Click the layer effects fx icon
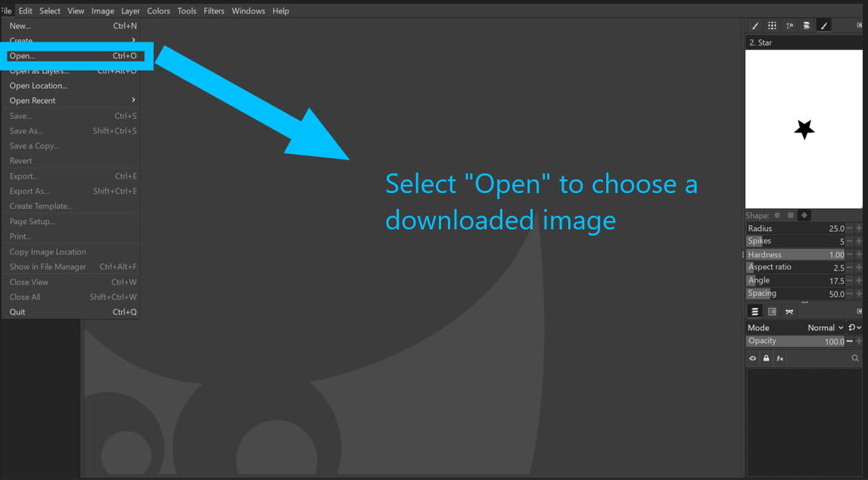 pyautogui.click(x=779, y=358)
